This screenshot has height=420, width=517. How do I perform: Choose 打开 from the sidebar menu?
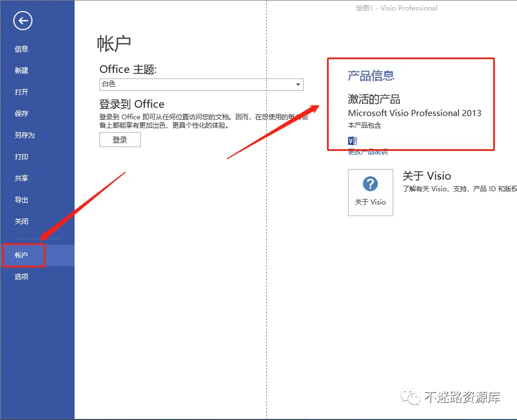pyautogui.click(x=22, y=92)
